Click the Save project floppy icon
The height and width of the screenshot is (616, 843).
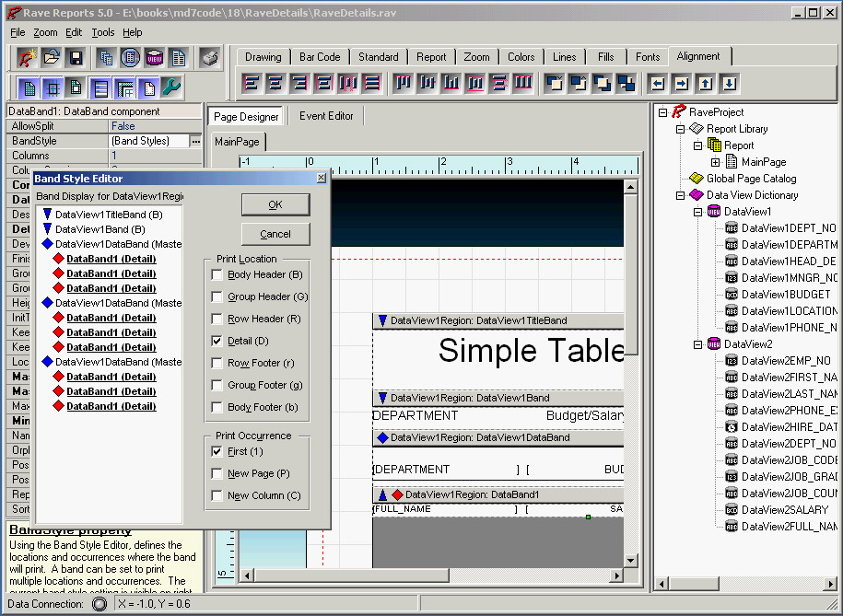click(x=76, y=58)
